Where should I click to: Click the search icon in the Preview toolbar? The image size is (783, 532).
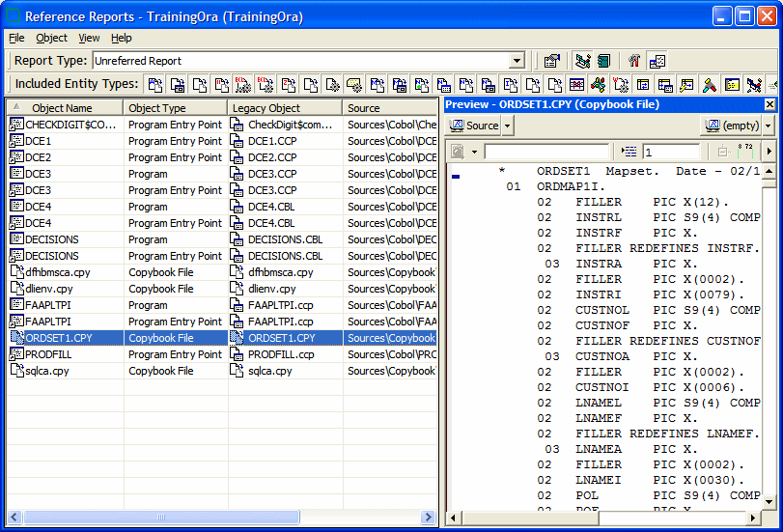(x=458, y=152)
